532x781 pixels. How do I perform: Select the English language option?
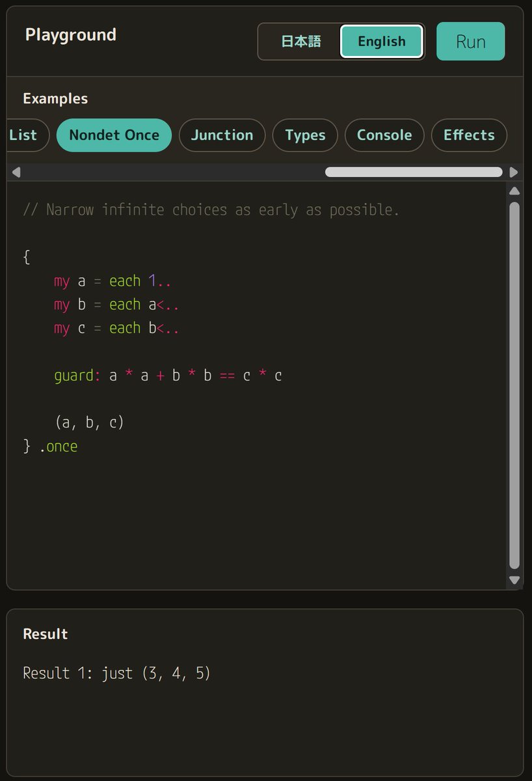[x=382, y=42]
